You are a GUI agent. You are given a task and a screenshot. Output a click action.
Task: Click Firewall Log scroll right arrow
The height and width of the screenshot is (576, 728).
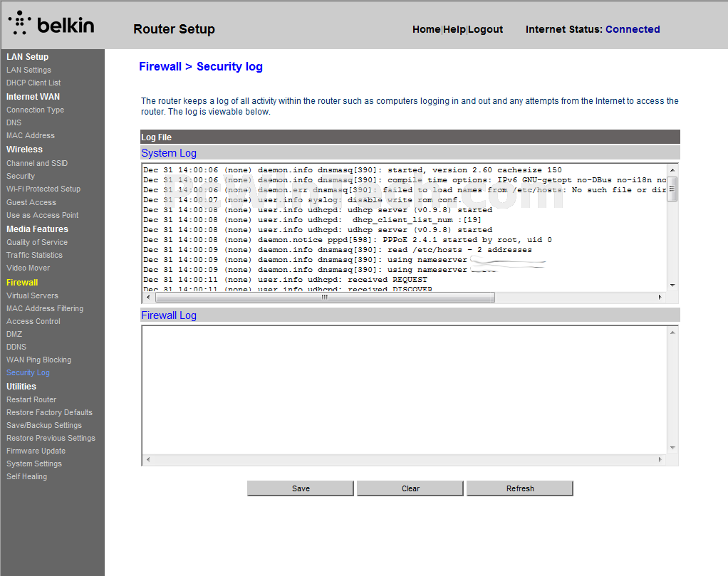(x=660, y=459)
